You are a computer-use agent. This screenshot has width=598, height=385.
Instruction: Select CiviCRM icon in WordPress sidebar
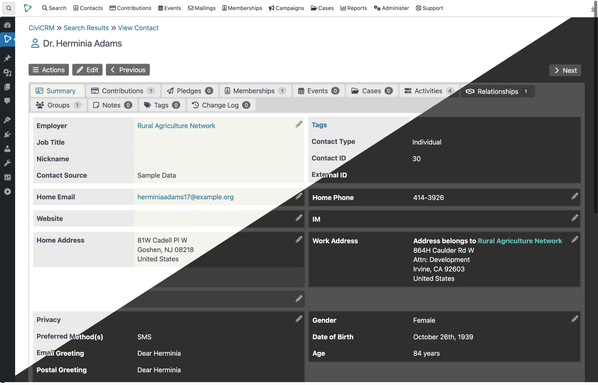tap(7, 39)
